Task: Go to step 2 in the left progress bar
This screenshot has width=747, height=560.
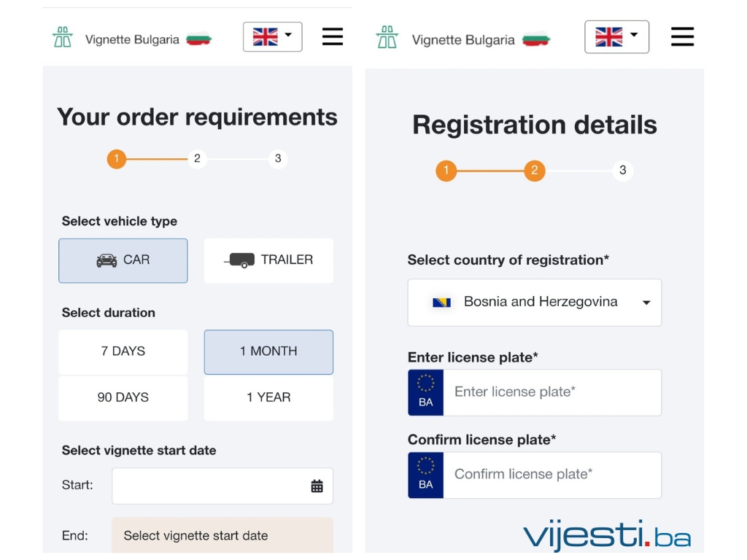Action: pyautogui.click(x=197, y=158)
